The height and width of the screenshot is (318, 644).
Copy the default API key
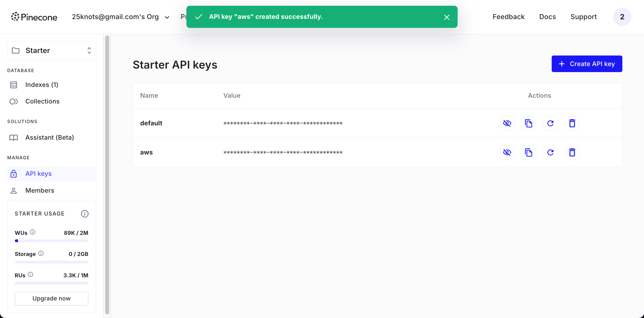point(529,123)
